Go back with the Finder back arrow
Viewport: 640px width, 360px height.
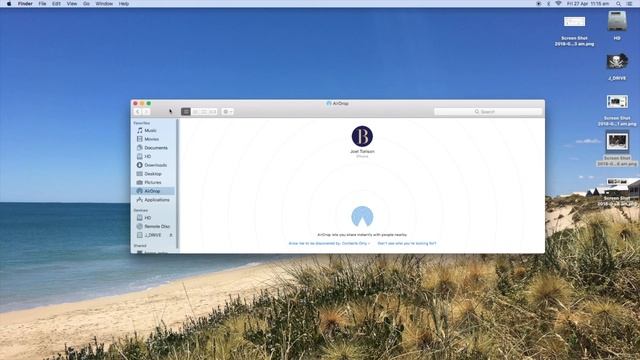click(138, 111)
